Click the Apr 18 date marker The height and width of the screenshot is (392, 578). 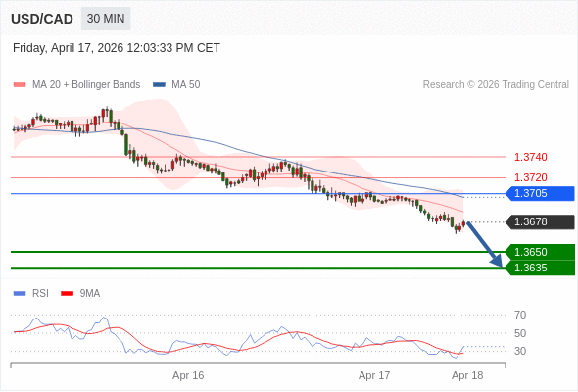coord(467,375)
